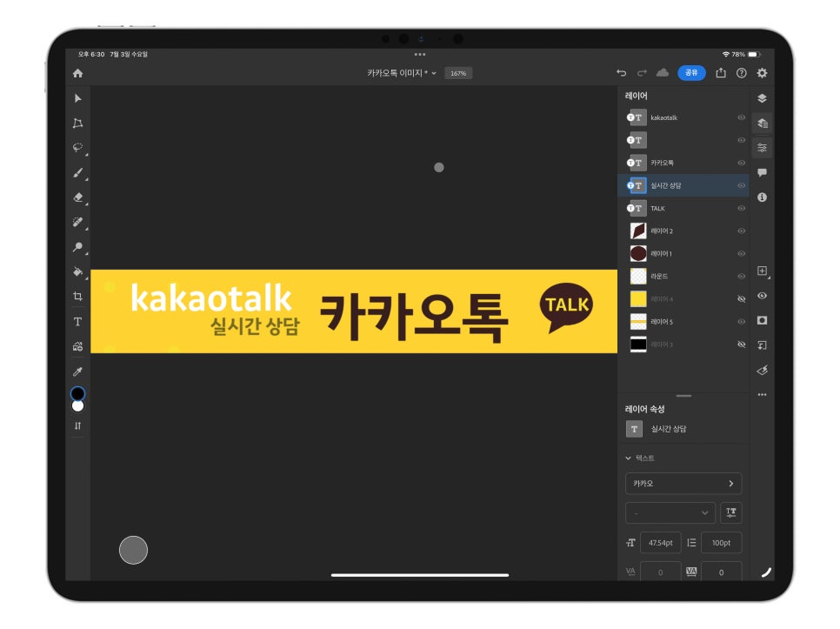Open layer properties sliders icon
840x629 pixels.
(763, 147)
